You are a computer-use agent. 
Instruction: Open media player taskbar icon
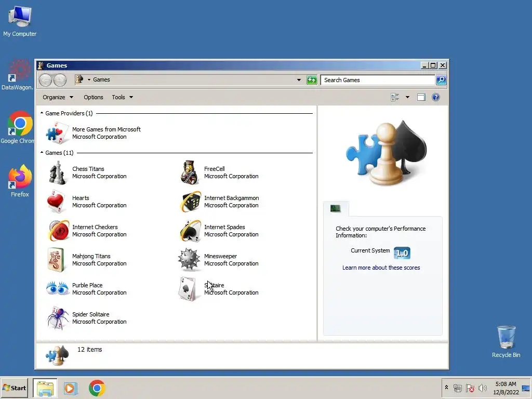71,388
